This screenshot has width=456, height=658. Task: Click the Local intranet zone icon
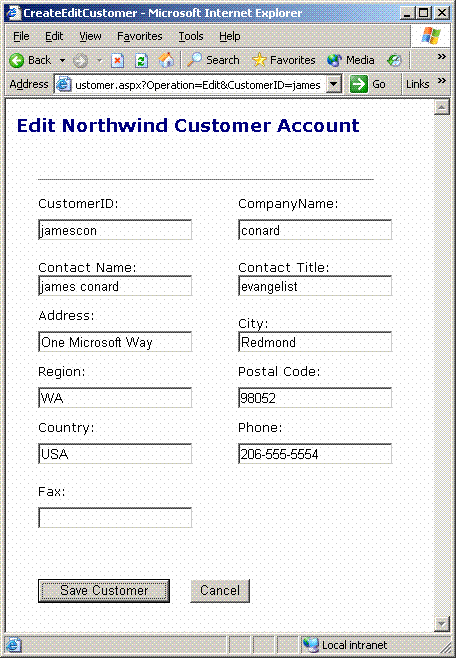[311, 645]
